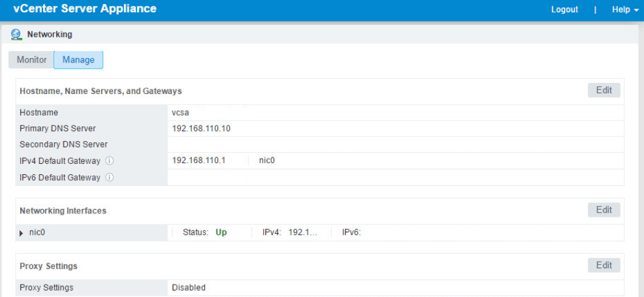644x297 pixels.
Task: Click the IPv6: label in nic0 row
Action: pos(351,232)
